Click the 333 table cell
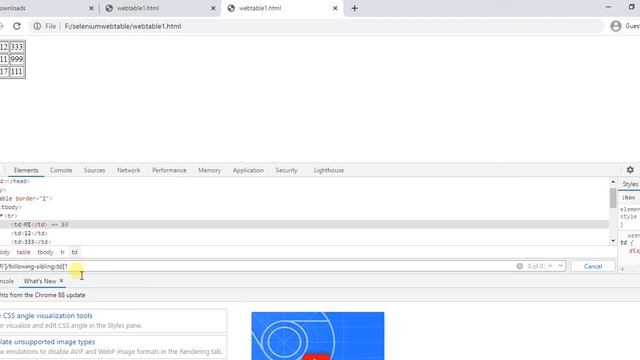The image size is (640, 360). tap(17, 47)
